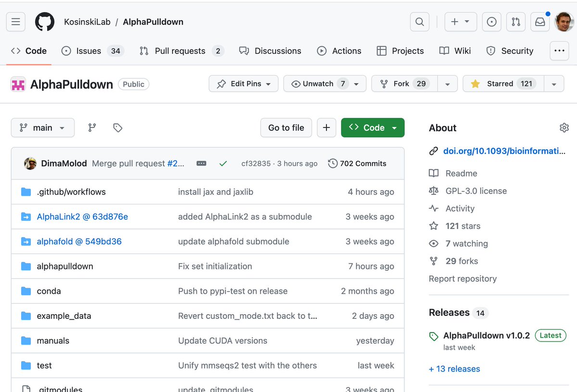This screenshot has height=392, width=577.
Task: Open the green Code dropdown button
Action: point(373,127)
